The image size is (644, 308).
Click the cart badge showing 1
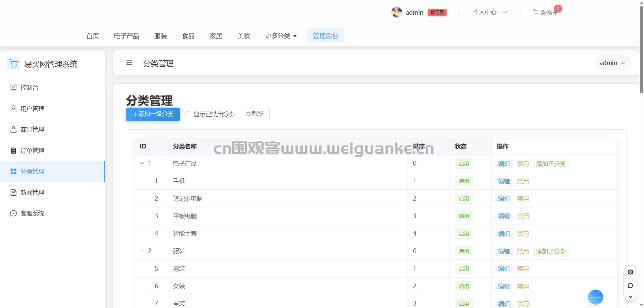pyautogui.click(x=558, y=8)
